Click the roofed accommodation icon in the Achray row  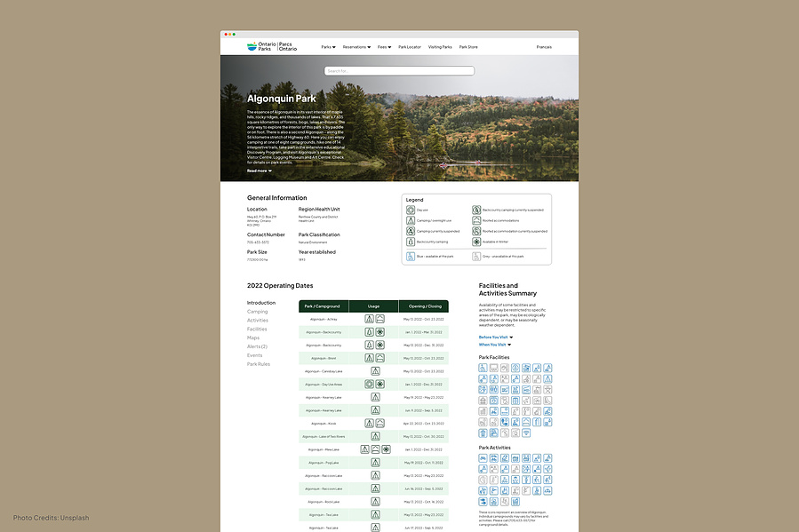(x=380, y=319)
